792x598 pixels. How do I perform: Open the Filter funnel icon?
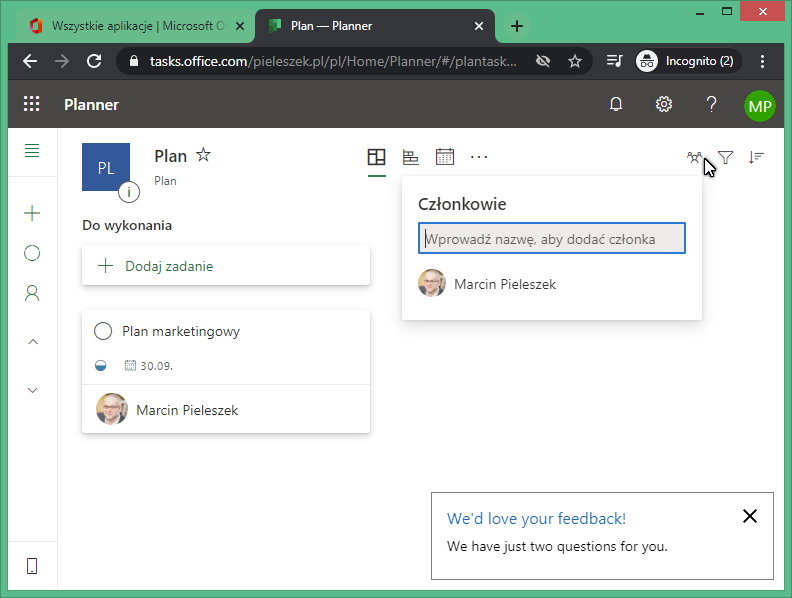[726, 157]
